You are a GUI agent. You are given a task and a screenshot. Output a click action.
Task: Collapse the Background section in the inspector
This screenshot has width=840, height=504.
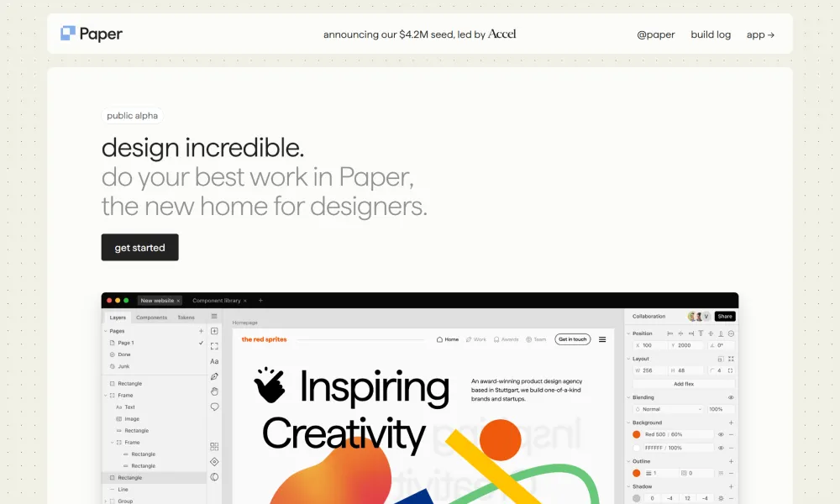point(628,423)
